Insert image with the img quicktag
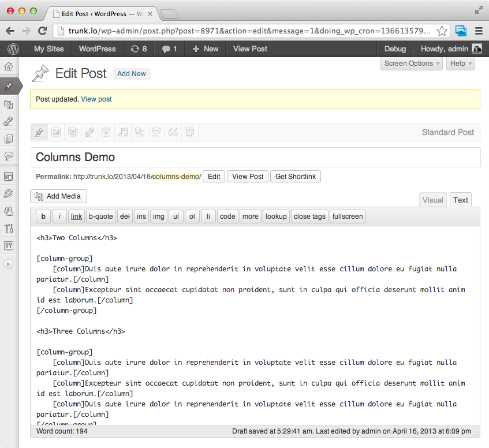489x448 pixels. point(158,216)
